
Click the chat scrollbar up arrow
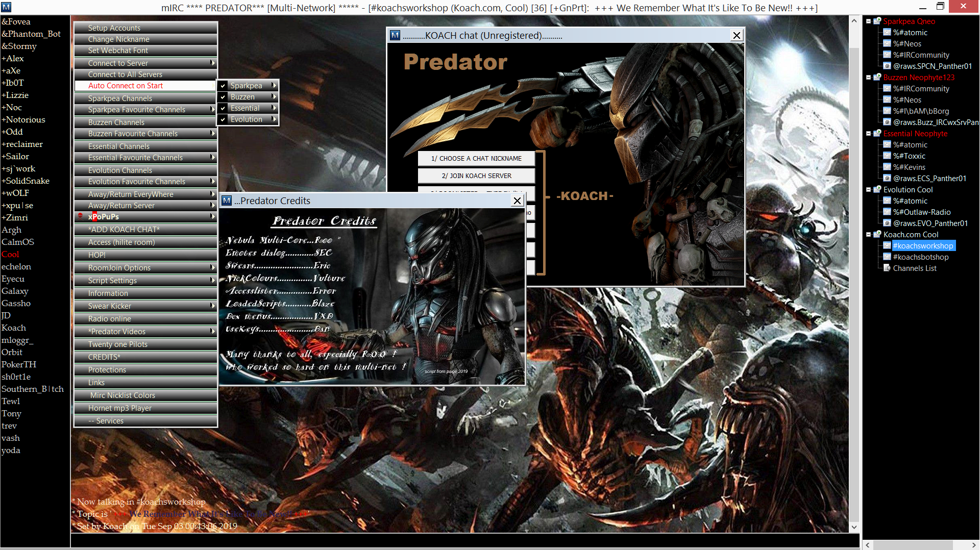[854, 21]
